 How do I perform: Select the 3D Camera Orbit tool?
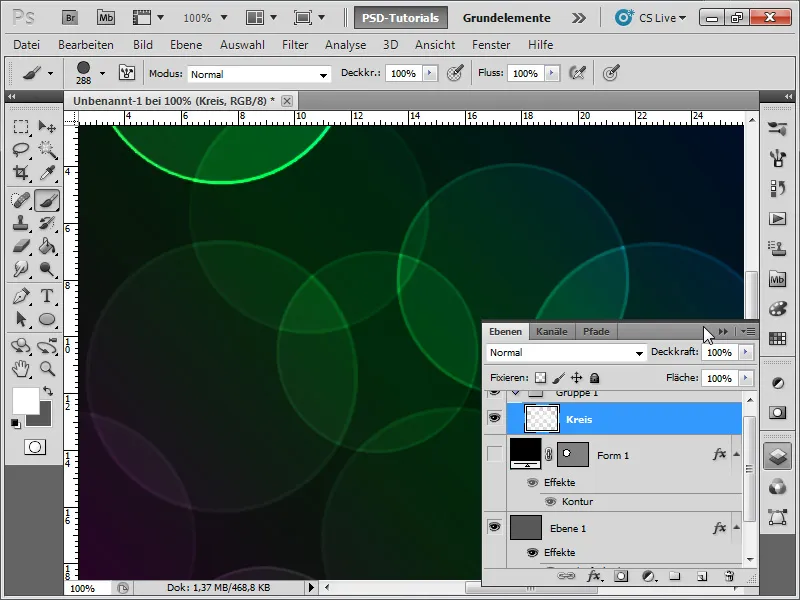pos(47,346)
